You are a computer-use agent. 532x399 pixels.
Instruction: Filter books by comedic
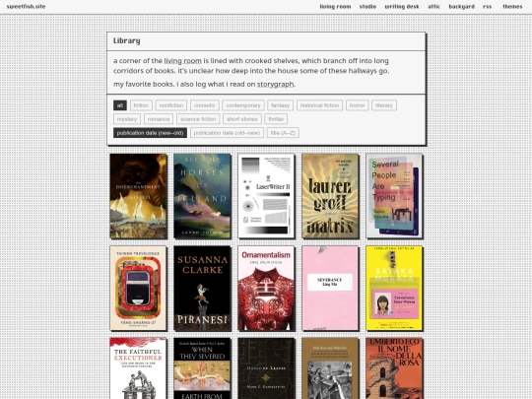tap(205, 105)
